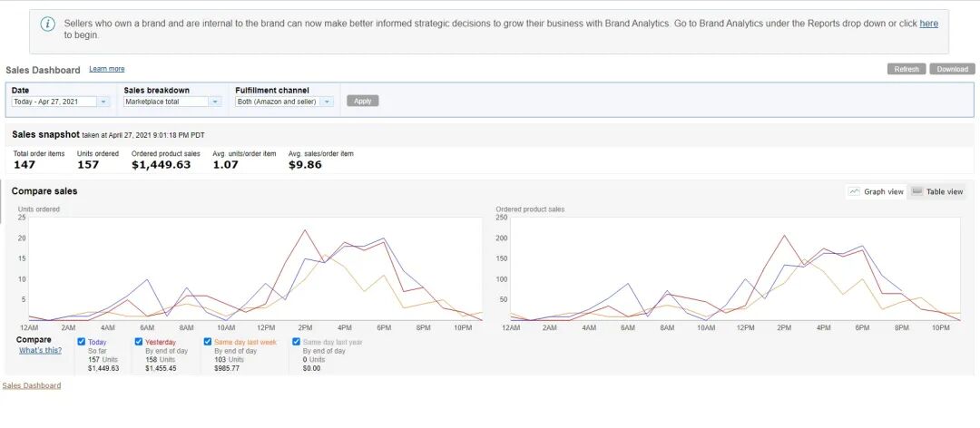Screen dimensions: 980x428
Task: Uncheck the Same day last week checkbox
Action: point(208,342)
